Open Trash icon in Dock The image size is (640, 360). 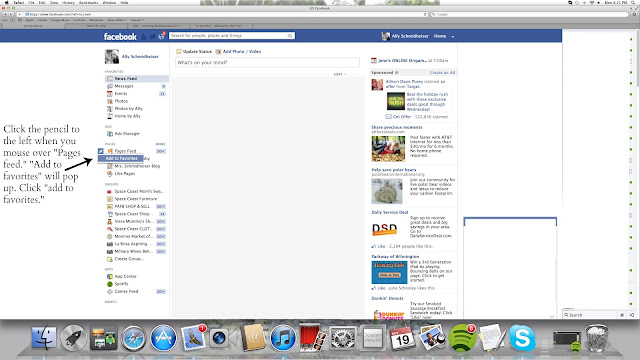tap(596, 338)
